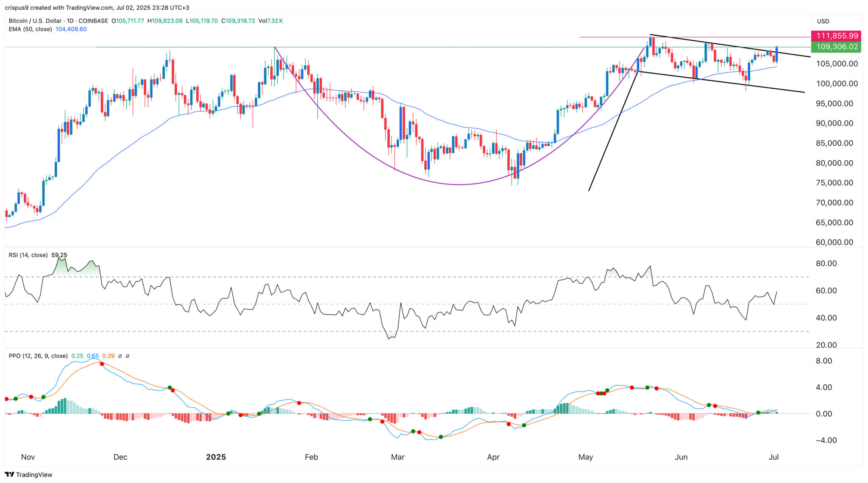Open the USD currency selector
The width and height of the screenshot is (868, 483).
(823, 21)
